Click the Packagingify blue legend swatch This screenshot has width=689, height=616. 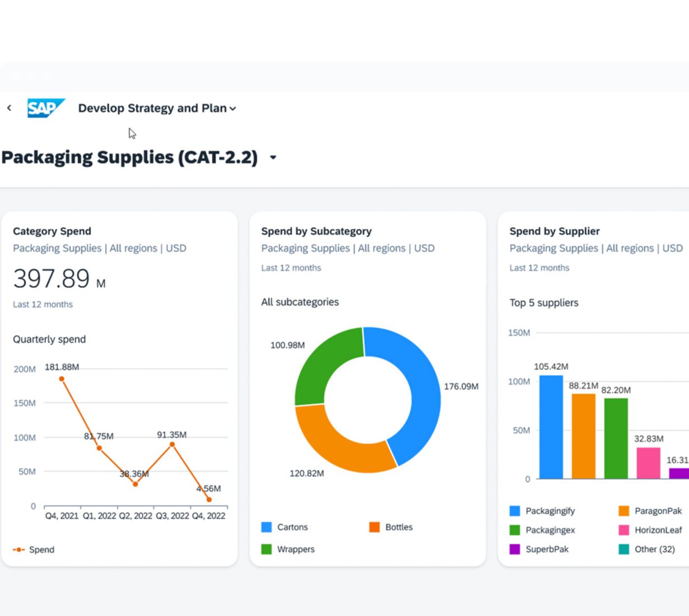[x=515, y=511]
